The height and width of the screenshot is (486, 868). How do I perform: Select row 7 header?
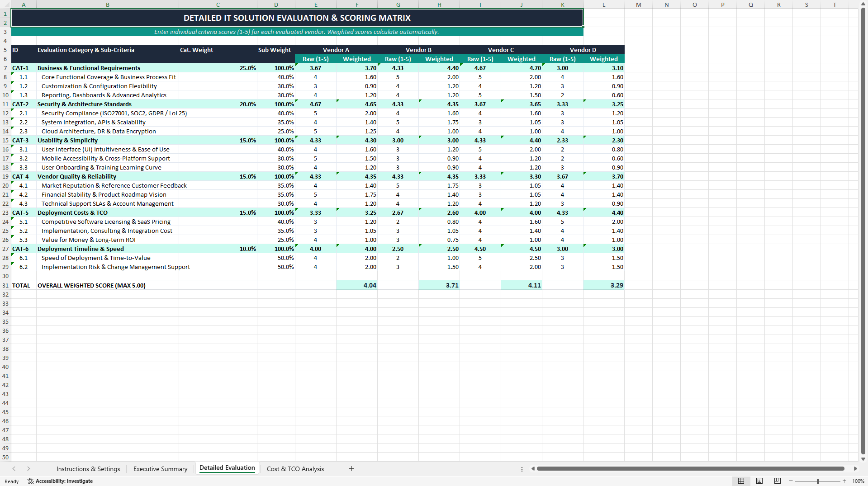(5, 68)
